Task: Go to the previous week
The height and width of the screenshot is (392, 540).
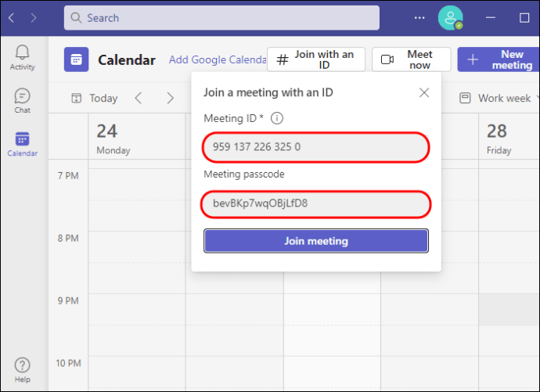Action: 139,98
